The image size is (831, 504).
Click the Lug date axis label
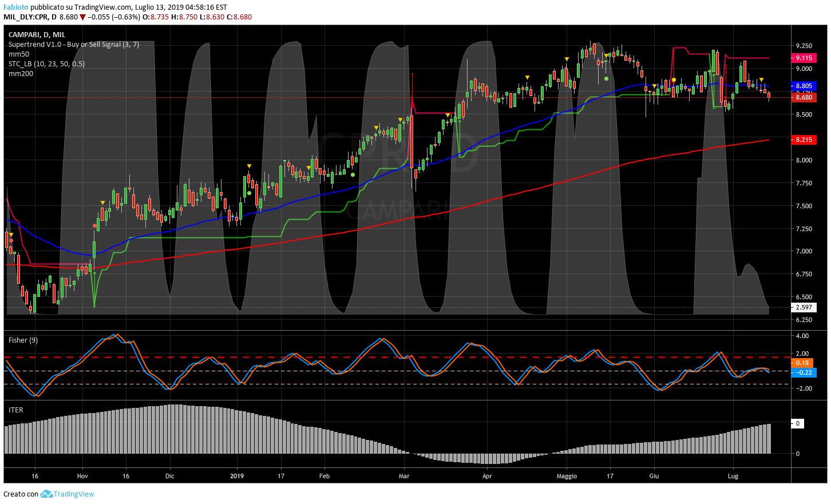pos(733,476)
